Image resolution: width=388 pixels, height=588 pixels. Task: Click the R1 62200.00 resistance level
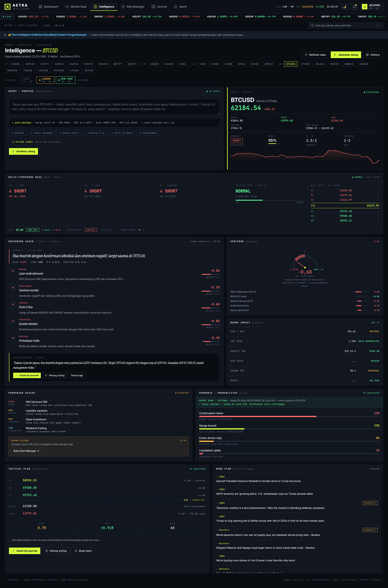coord(345,191)
